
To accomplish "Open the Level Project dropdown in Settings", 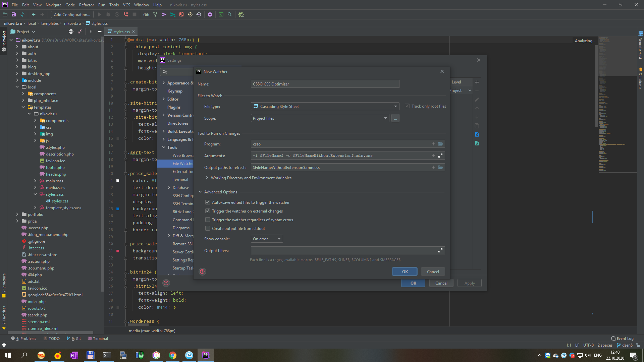I will click(x=461, y=90).
